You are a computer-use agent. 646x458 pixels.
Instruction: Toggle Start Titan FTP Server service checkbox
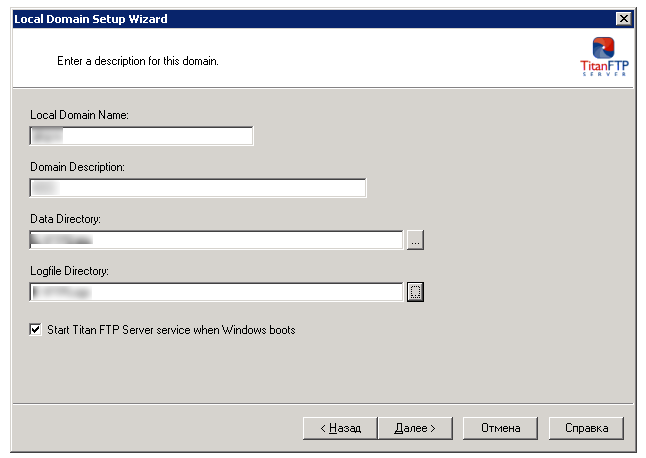click(35, 329)
